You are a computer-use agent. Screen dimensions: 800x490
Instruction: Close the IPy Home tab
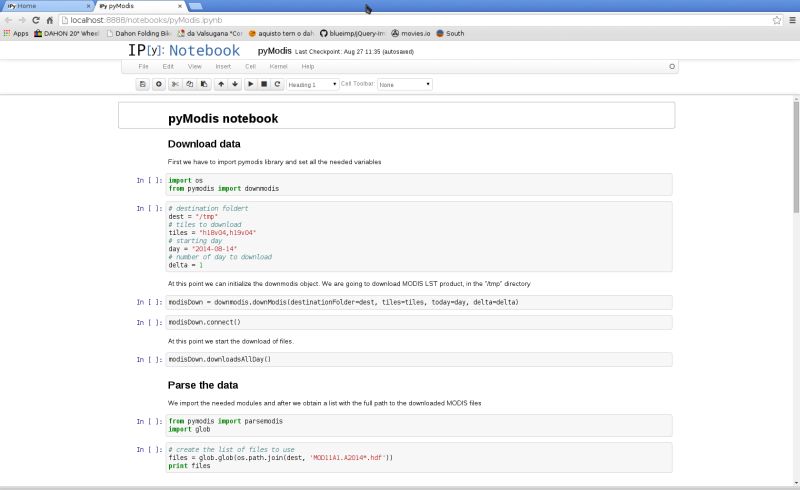(x=88, y=6)
